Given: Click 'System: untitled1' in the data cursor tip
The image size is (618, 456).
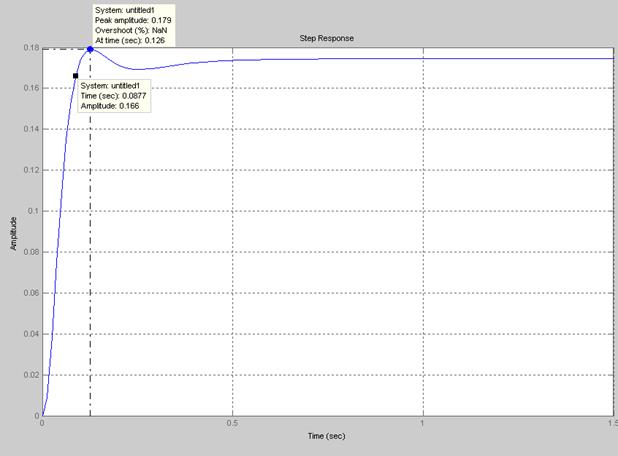Looking at the screenshot, I should [x=110, y=86].
